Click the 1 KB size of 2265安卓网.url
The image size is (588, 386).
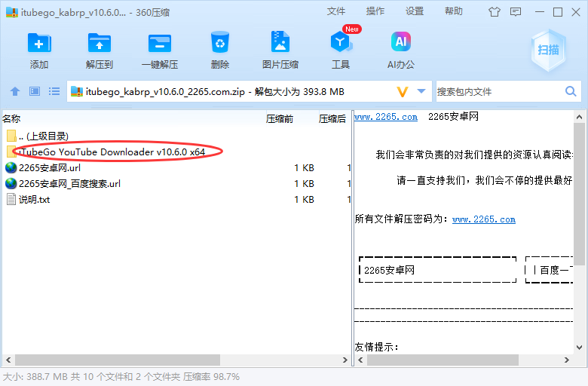(x=304, y=167)
